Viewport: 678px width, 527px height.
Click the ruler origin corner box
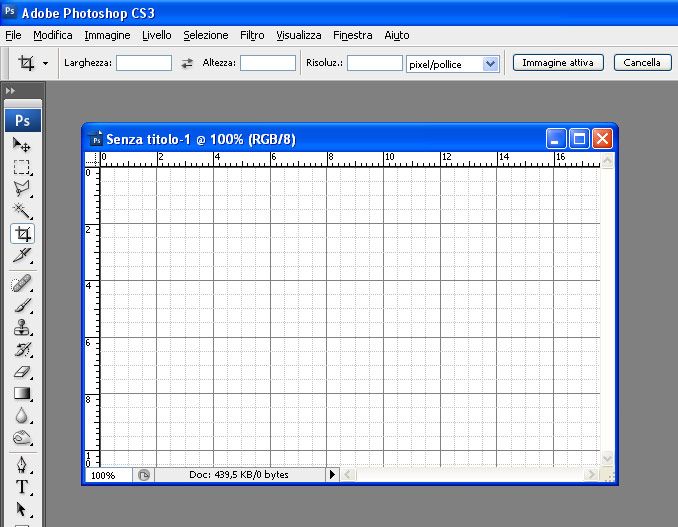(x=92, y=160)
